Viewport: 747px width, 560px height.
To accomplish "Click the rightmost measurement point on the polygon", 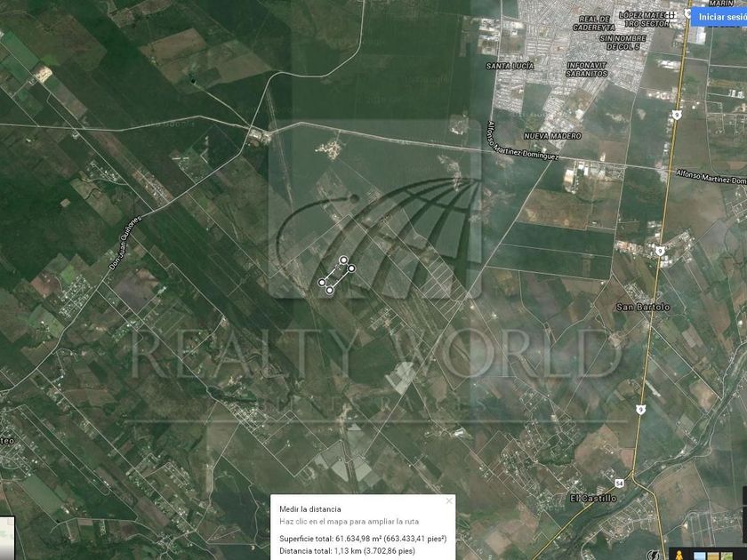I will pyautogui.click(x=351, y=268).
